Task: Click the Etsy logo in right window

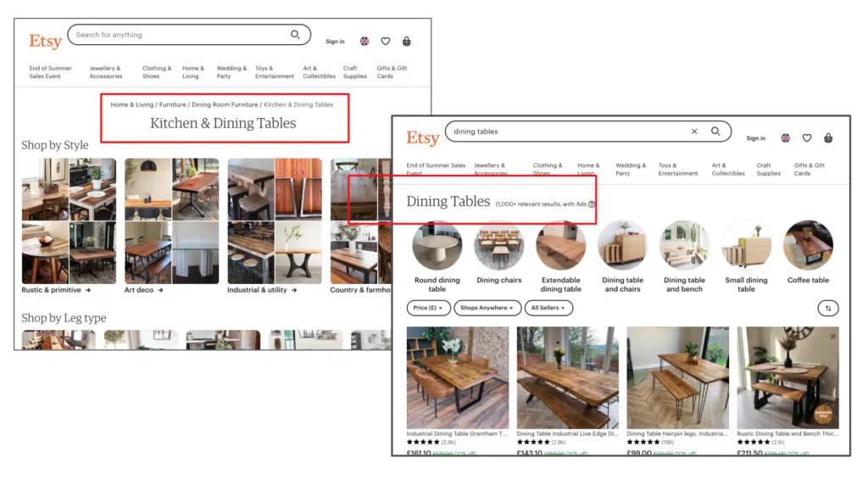Action: click(x=423, y=138)
